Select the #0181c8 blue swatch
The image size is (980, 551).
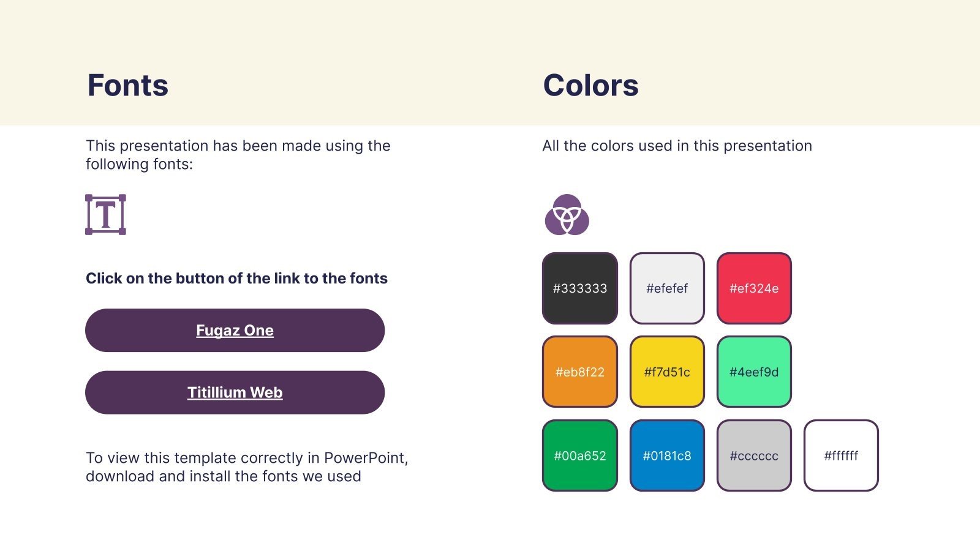[x=667, y=455]
